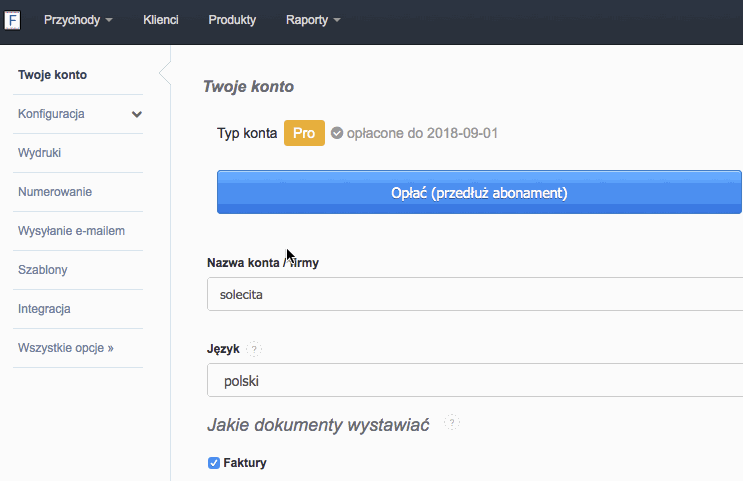The image size is (743, 481).
Task: Select Wydruki in the sidebar
Action: [40, 153]
